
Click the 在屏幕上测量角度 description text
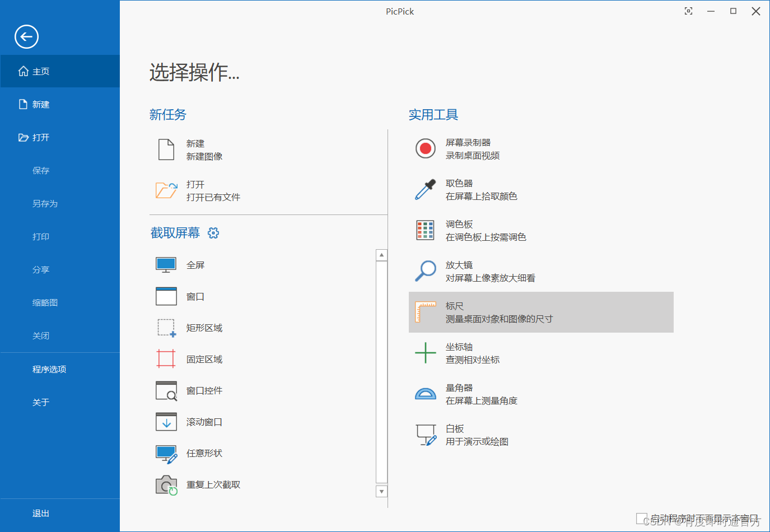(482, 401)
